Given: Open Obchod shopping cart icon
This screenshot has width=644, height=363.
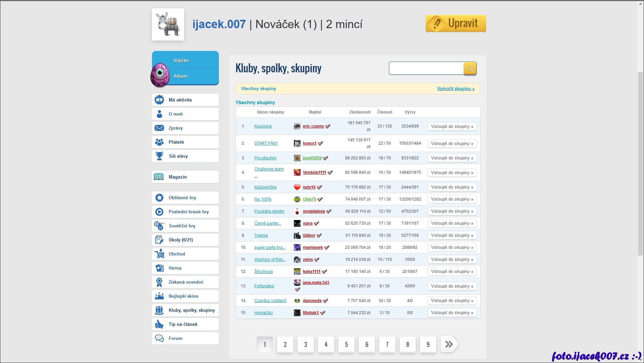Looking at the screenshot, I should coord(159,254).
